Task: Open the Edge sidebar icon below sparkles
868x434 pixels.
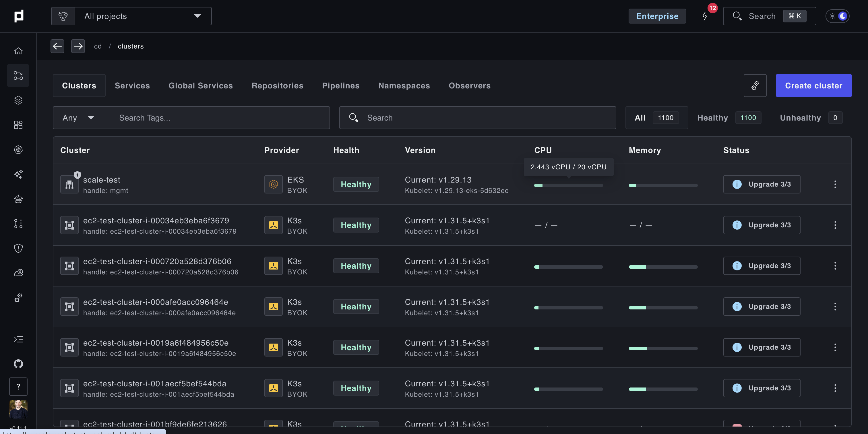Action: 18,199
